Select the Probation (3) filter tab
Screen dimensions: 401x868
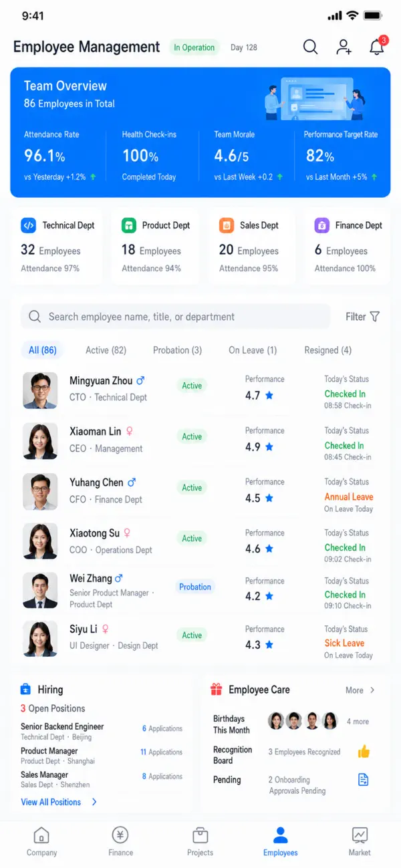[x=177, y=350]
